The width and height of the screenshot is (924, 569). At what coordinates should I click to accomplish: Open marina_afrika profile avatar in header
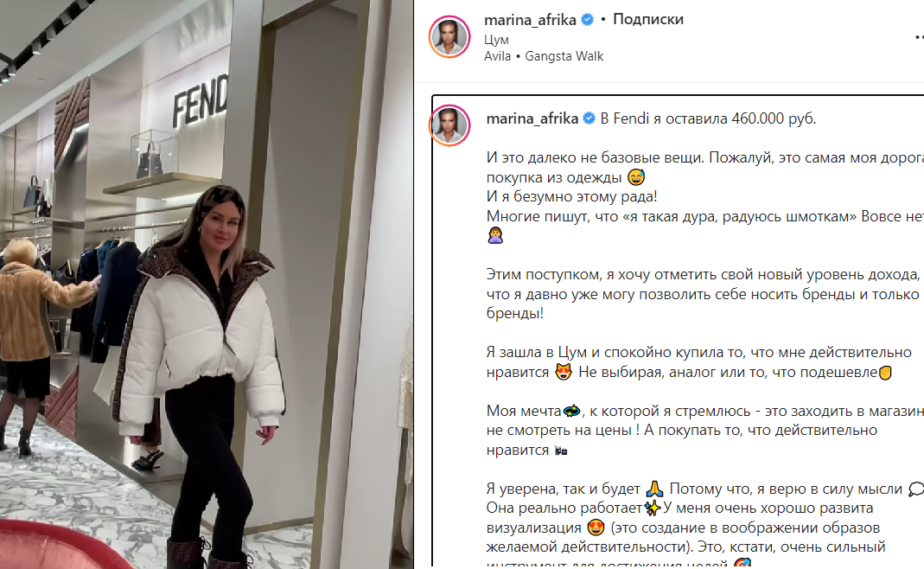449,37
